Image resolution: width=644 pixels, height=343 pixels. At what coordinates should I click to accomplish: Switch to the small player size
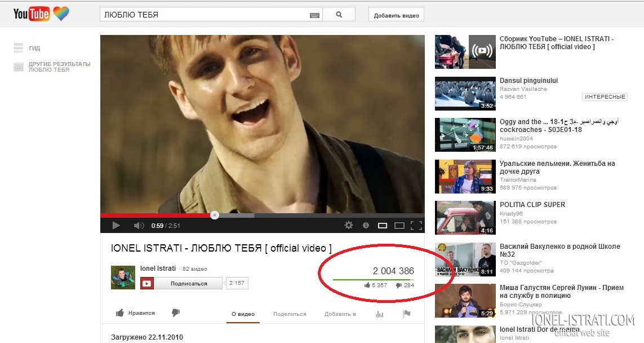tap(383, 226)
